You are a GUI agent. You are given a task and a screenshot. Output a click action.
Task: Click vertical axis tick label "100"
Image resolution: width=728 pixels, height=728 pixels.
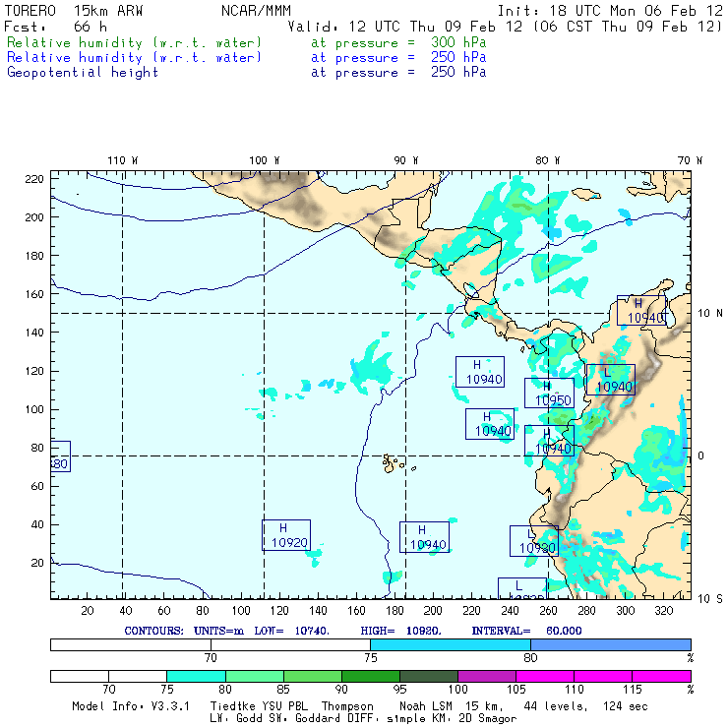click(x=34, y=409)
